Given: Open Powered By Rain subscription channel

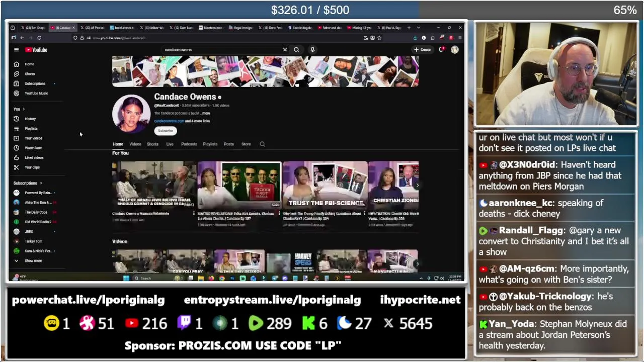Looking at the screenshot, I should tap(38, 193).
